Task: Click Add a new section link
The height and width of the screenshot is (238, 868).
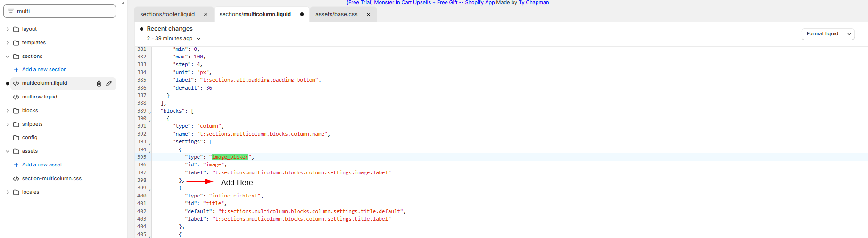Action: coord(44,70)
